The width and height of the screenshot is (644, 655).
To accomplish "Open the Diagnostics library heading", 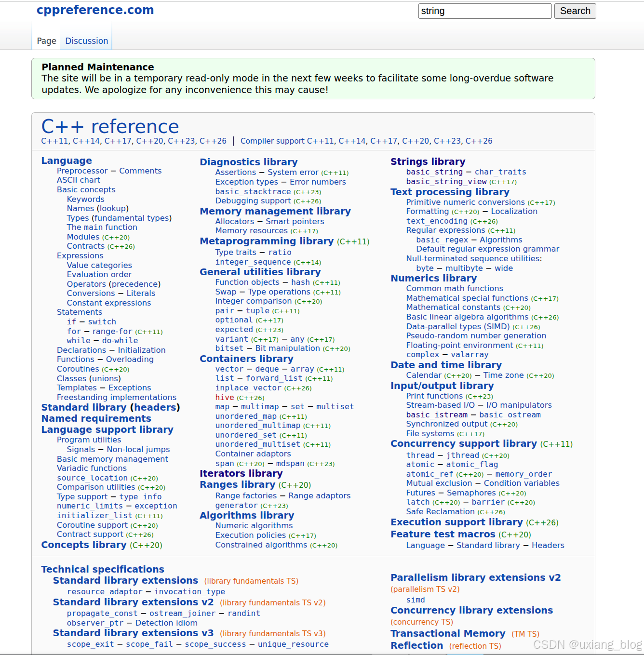I will tap(249, 162).
